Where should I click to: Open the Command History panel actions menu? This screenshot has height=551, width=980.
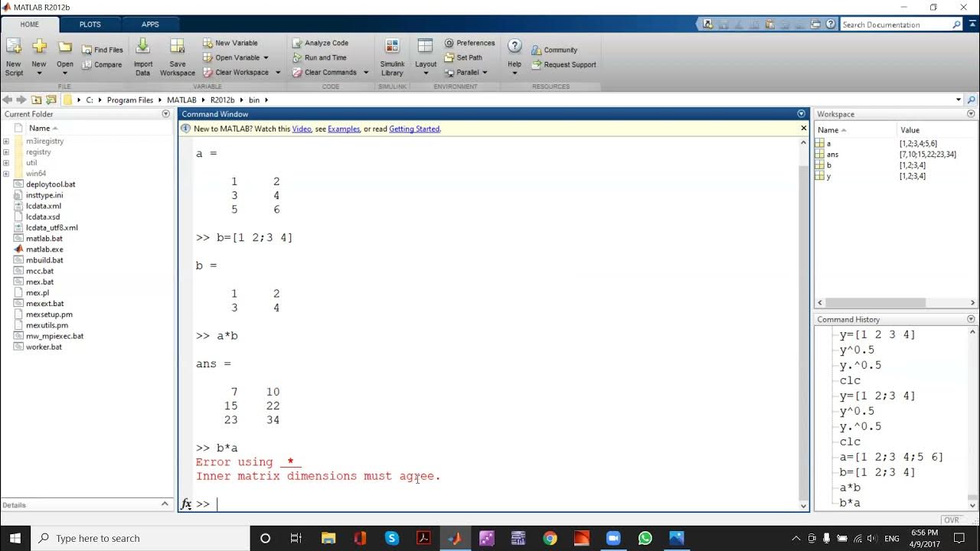click(972, 319)
